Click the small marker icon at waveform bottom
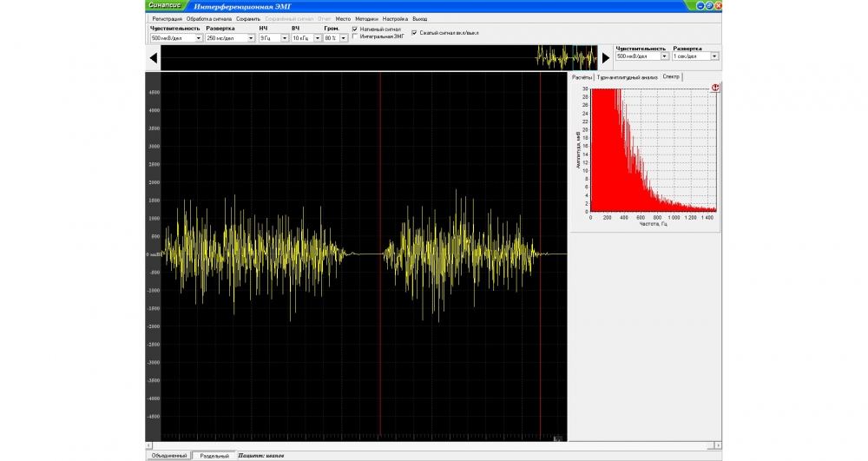This screenshot has width=868, height=461. point(559,438)
